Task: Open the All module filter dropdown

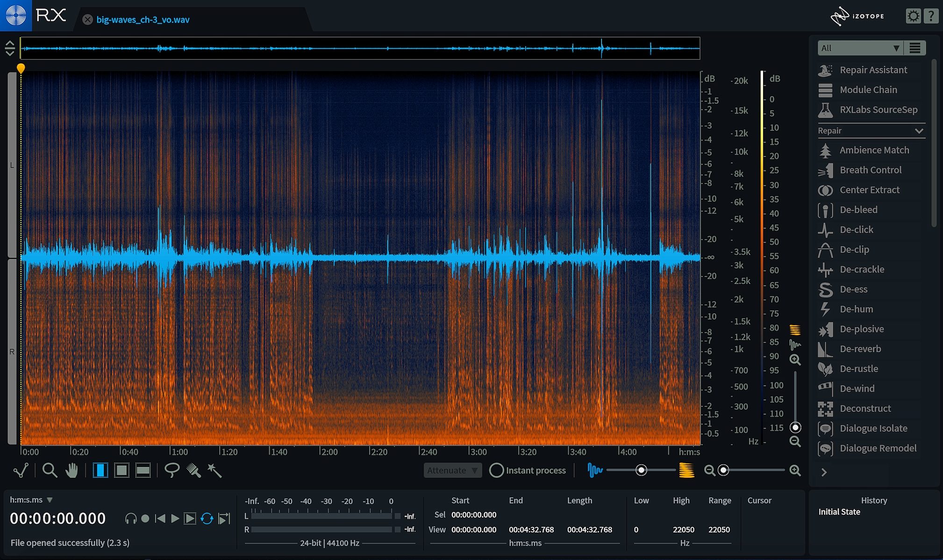Action: click(x=860, y=48)
